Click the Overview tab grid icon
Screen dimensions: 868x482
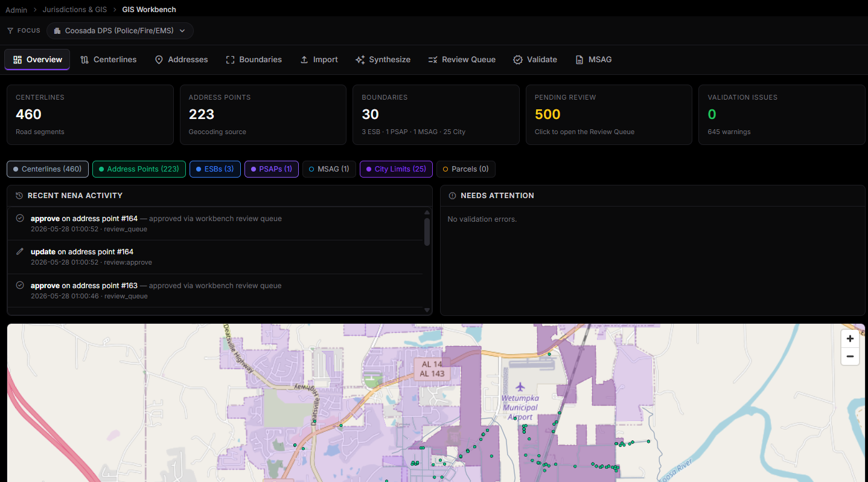18,60
